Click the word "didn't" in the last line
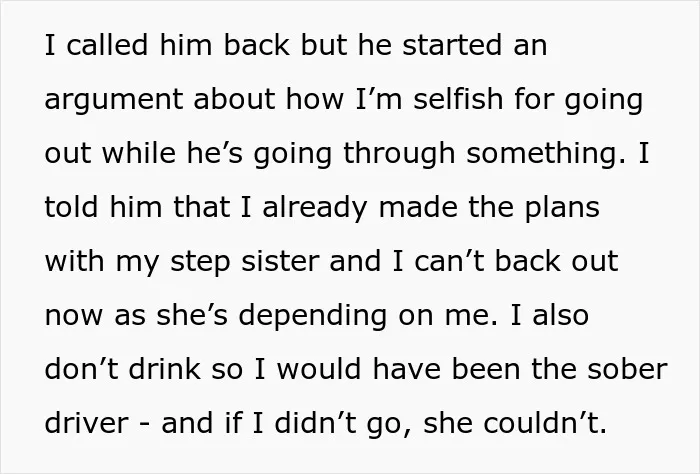Image resolution: width=700 pixels, height=474 pixels. pos(316,423)
